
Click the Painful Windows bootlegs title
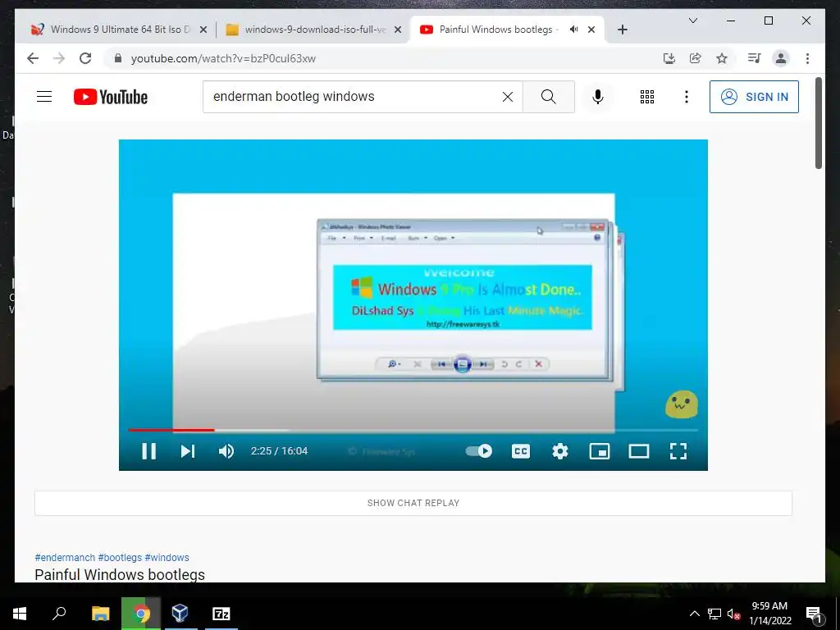point(120,575)
